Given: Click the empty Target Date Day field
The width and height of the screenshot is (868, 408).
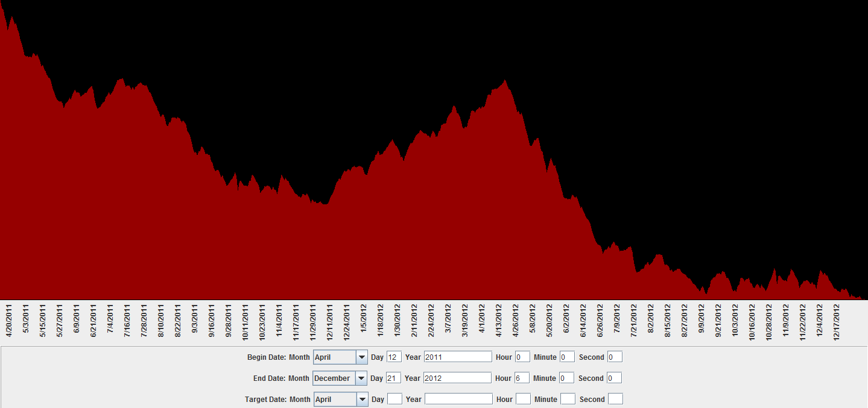Looking at the screenshot, I should (394, 400).
